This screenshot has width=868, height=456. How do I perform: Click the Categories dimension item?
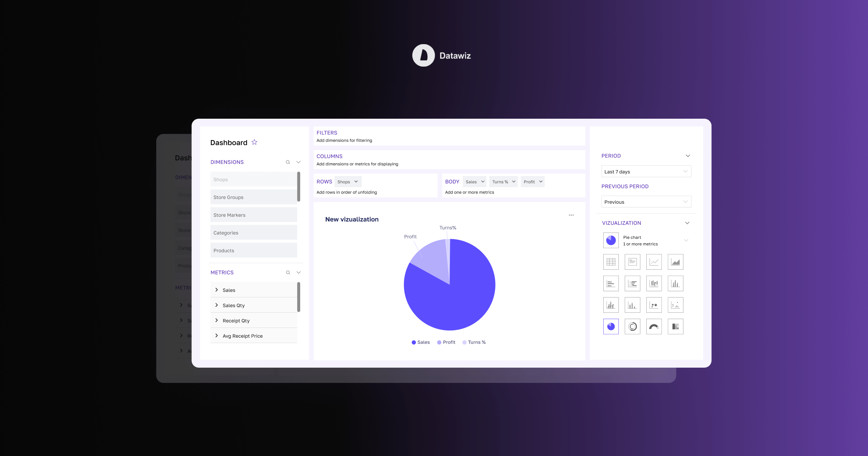point(253,233)
